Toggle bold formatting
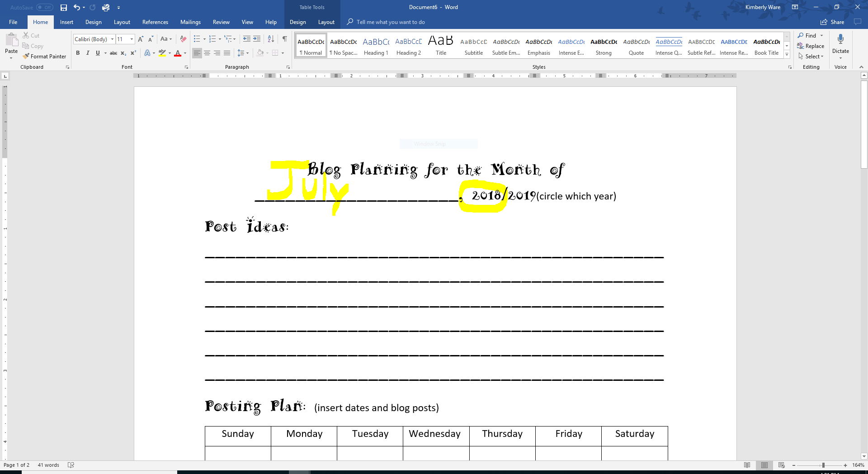 pos(78,53)
